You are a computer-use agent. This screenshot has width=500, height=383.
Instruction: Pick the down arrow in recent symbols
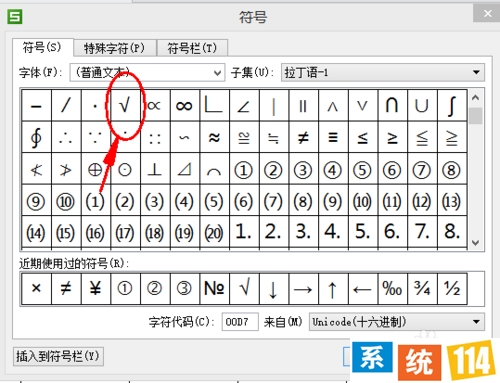[x=273, y=288]
